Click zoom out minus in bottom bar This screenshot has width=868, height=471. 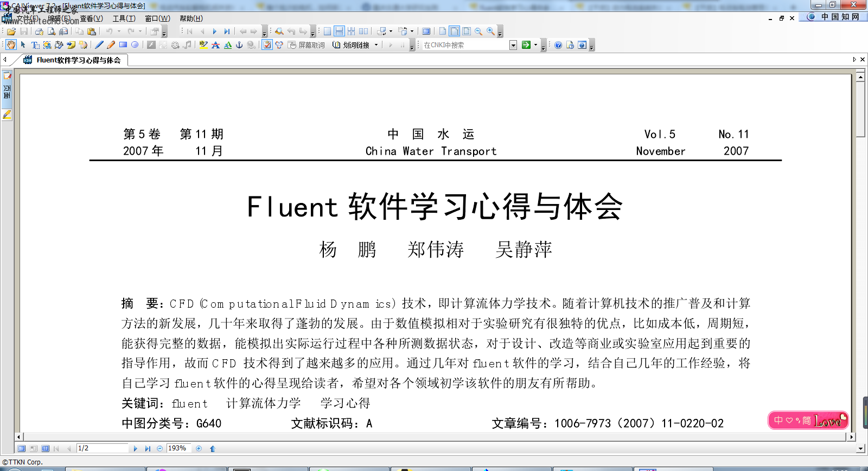point(159,449)
